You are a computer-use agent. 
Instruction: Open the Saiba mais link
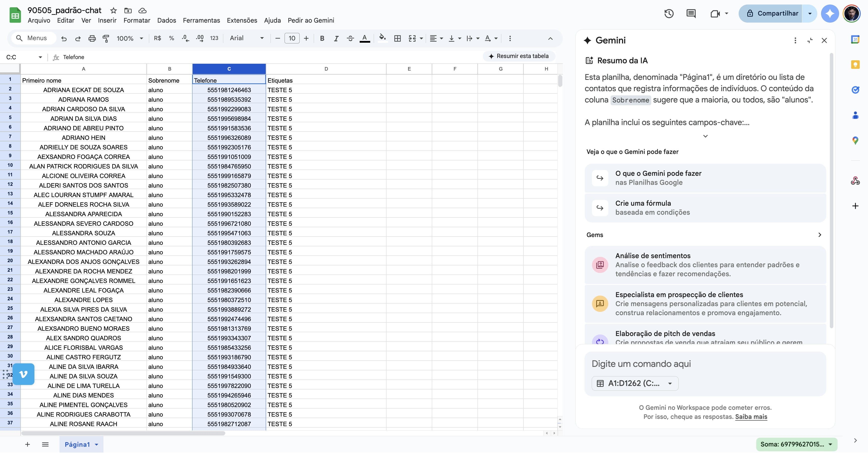click(x=751, y=417)
